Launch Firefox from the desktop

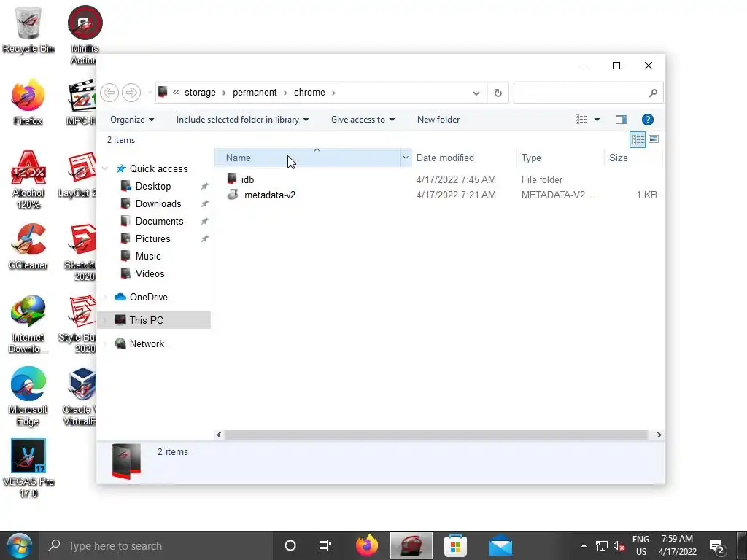click(x=28, y=102)
